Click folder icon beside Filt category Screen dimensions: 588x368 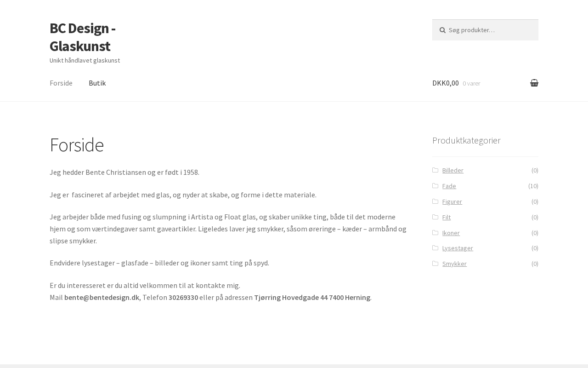tap(435, 217)
